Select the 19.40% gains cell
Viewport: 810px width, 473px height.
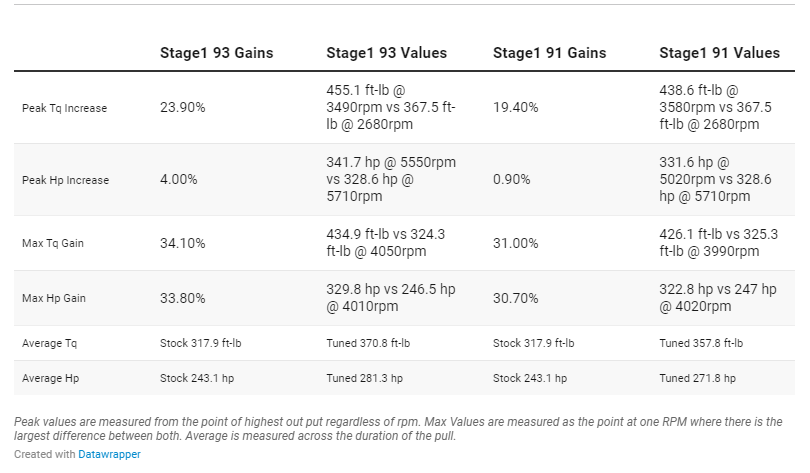(516, 107)
